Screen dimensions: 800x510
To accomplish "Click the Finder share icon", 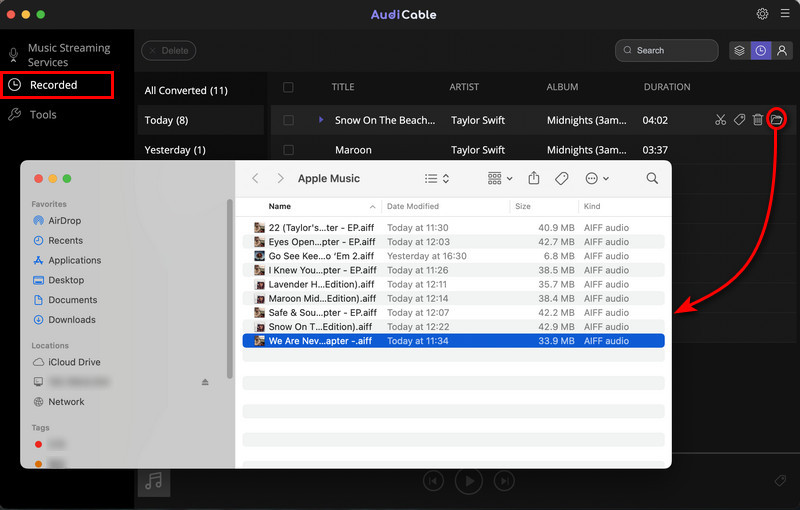I will point(534,178).
